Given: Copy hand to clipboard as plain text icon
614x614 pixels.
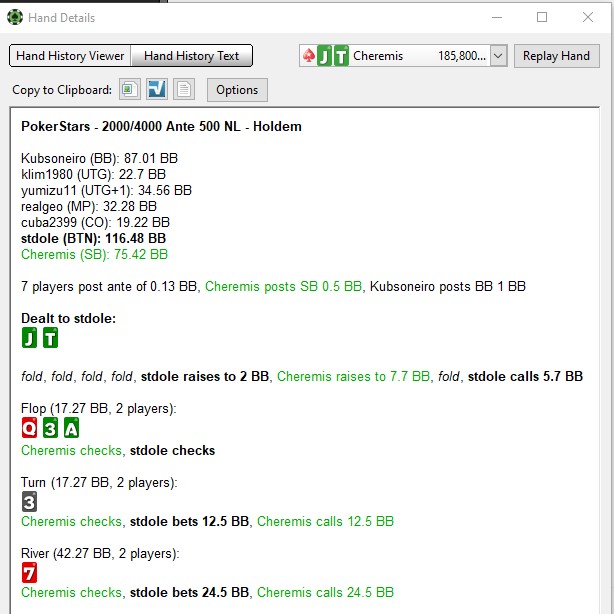Looking at the screenshot, I should coord(184,89).
